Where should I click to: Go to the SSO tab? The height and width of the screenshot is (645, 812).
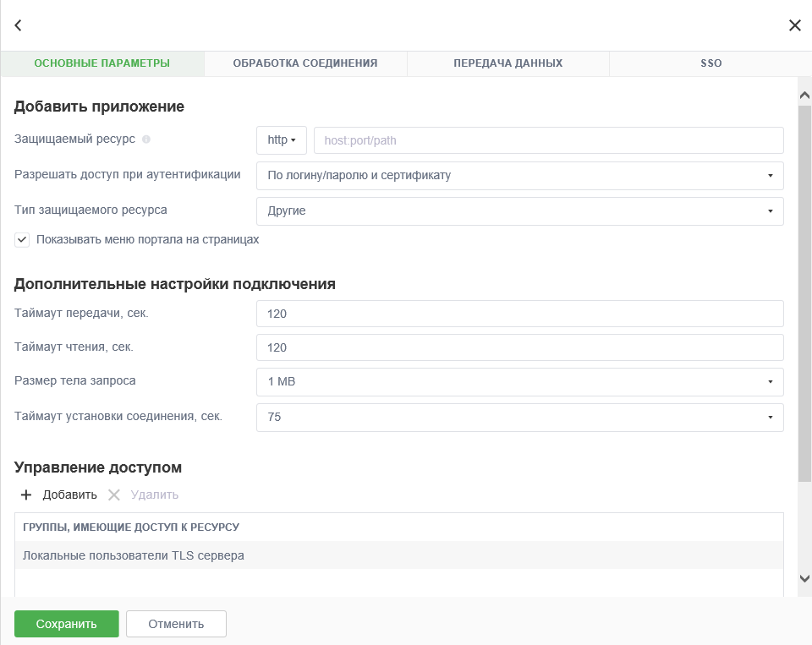tap(710, 63)
